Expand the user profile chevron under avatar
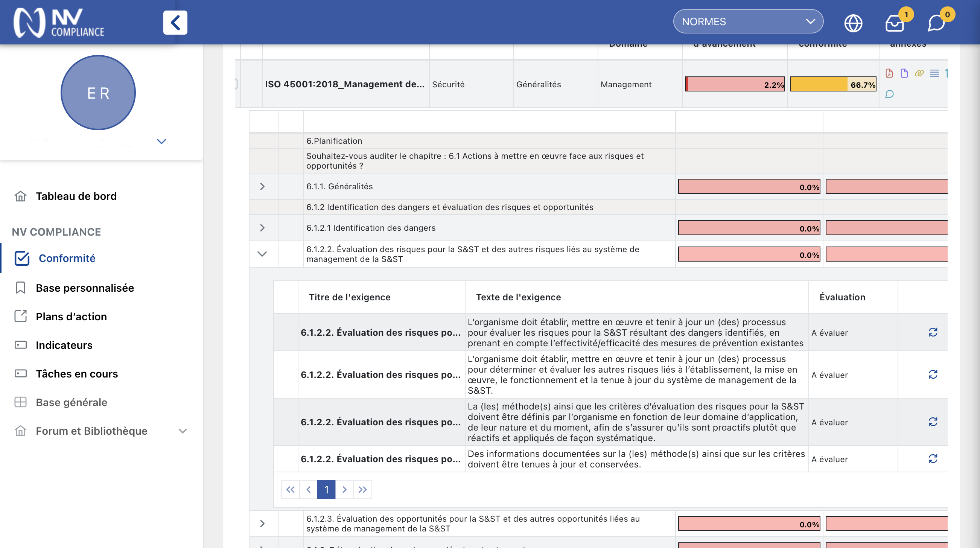This screenshot has width=980, height=548. click(161, 141)
